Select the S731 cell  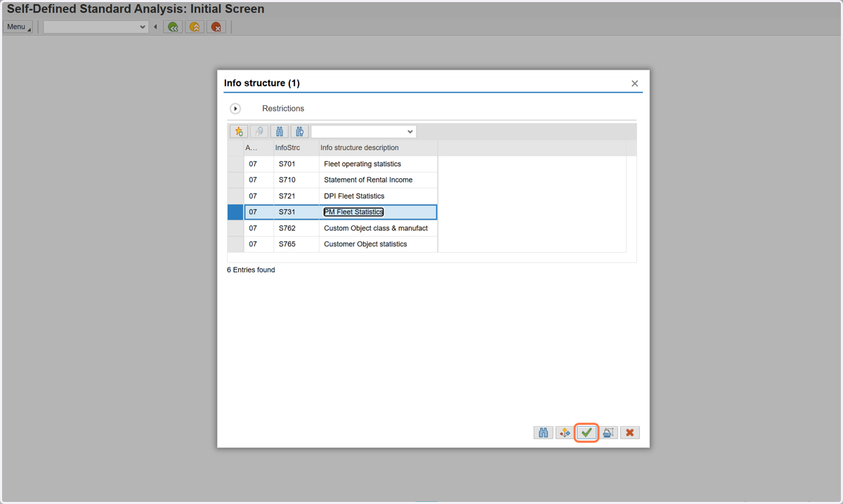click(296, 212)
